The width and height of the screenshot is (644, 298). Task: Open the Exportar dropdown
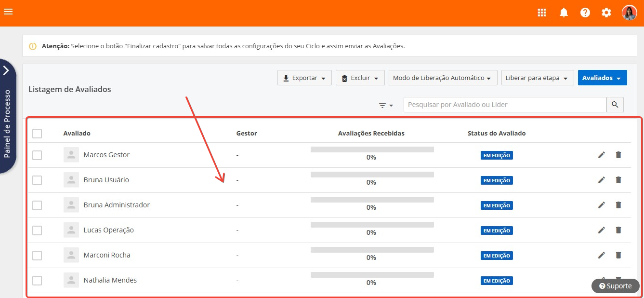(304, 78)
